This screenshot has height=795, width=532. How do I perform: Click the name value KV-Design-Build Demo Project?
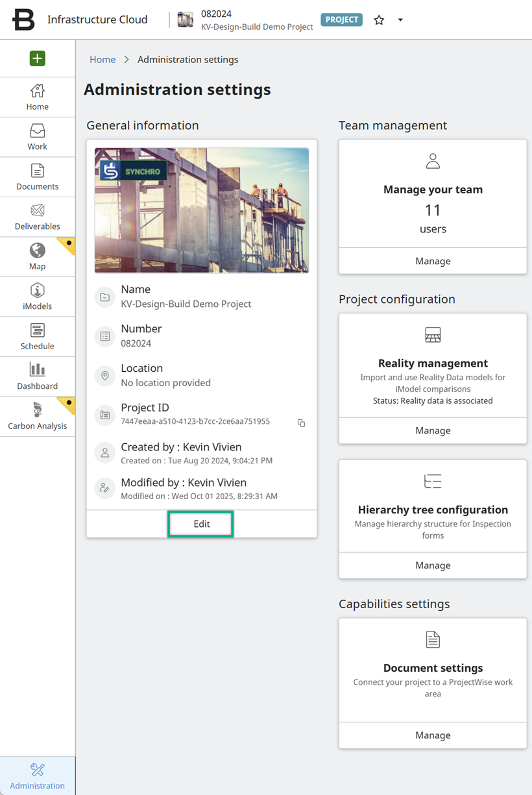click(x=186, y=304)
